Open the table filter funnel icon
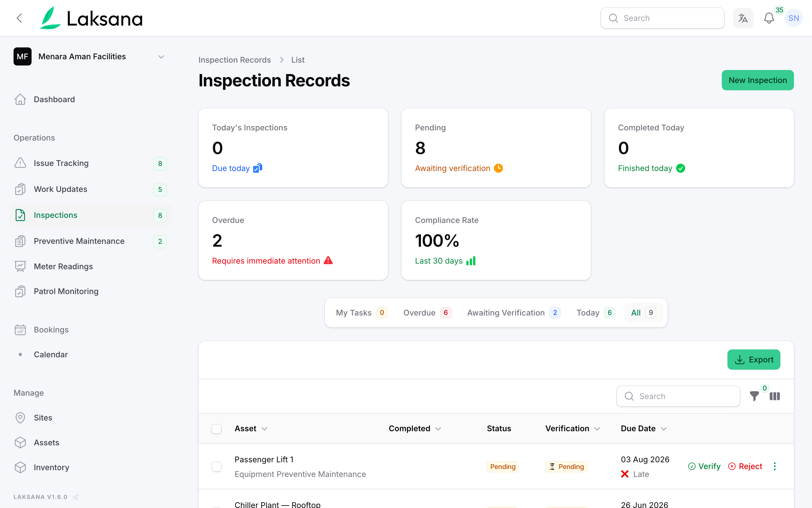 [754, 397]
